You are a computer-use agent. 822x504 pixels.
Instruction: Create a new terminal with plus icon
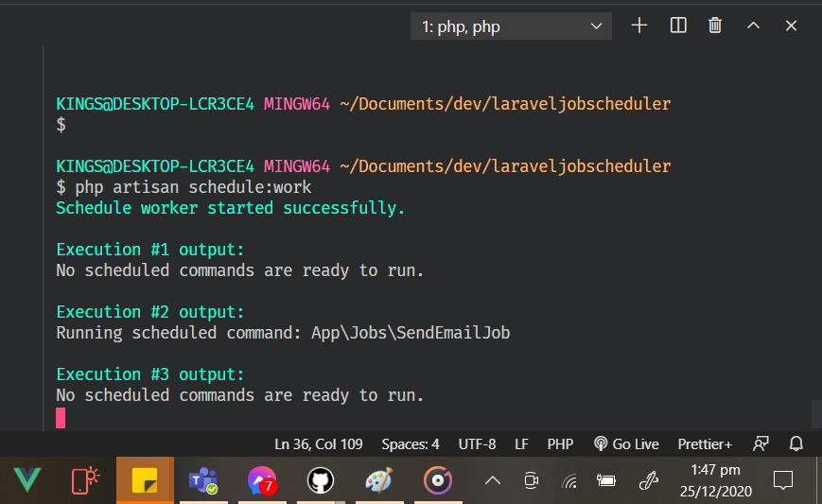[639, 26]
